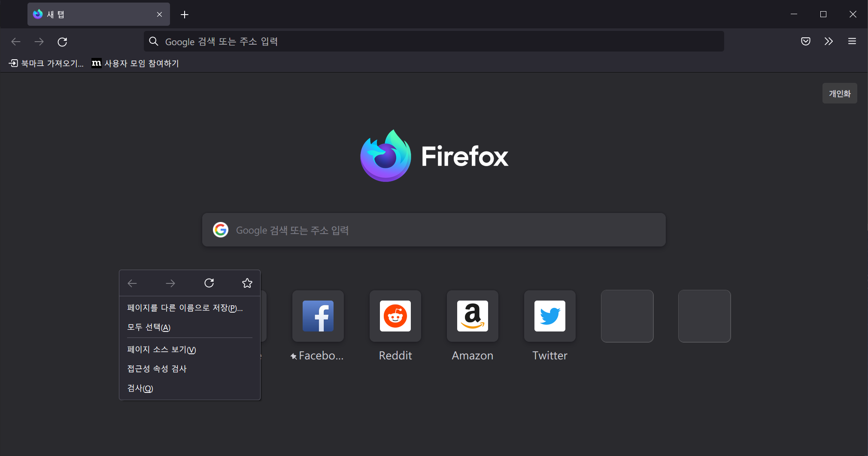Focus the address bar search field

(x=434, y=41)
